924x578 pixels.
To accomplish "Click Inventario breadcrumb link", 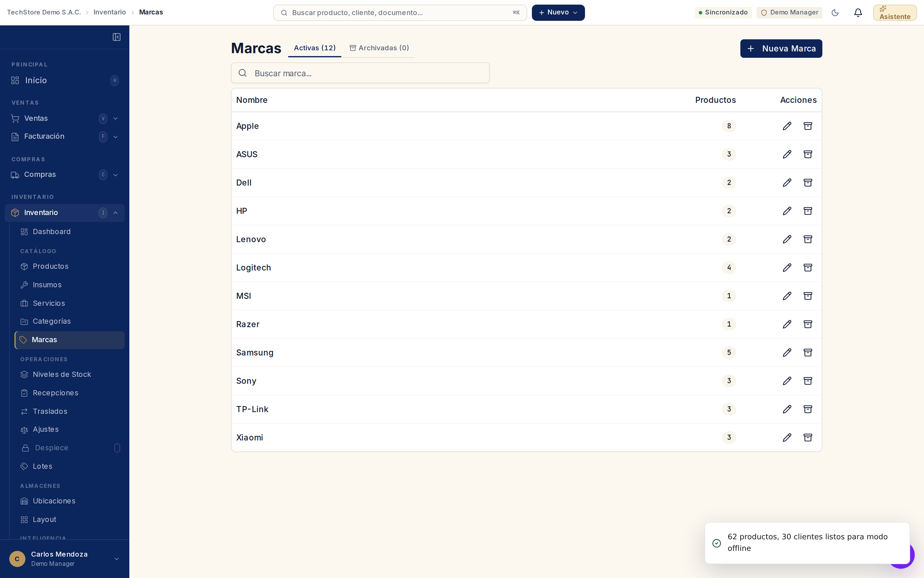I will click(110, 12).
